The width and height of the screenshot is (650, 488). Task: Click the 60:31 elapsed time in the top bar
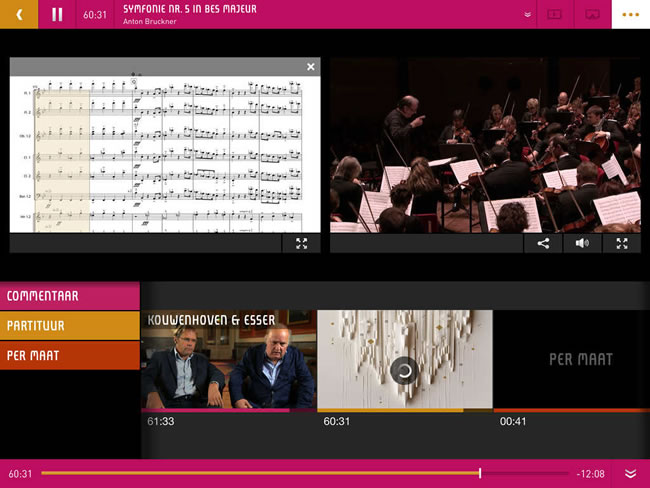tap(95, 15)
